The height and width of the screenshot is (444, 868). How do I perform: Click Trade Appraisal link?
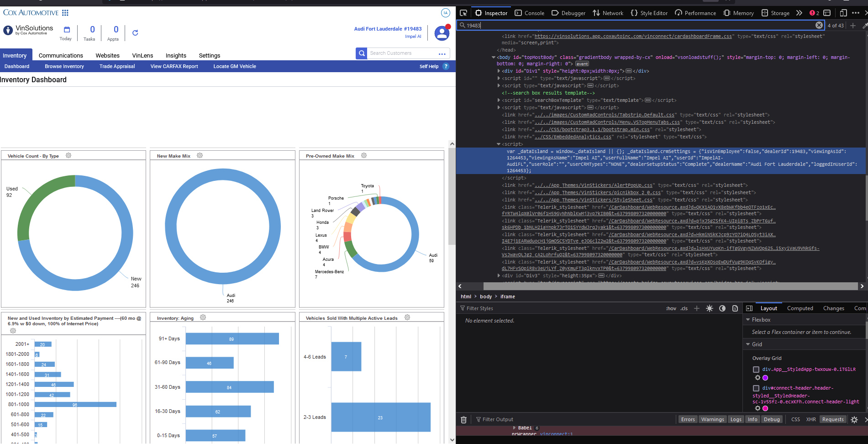coord(117,66)
